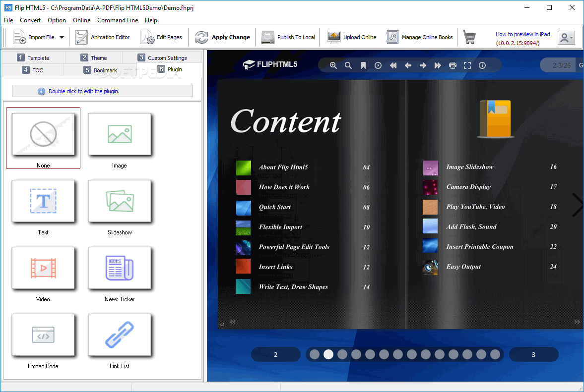Open Easy Output content entry
The image size is (584, 392).
pos(463,267)
